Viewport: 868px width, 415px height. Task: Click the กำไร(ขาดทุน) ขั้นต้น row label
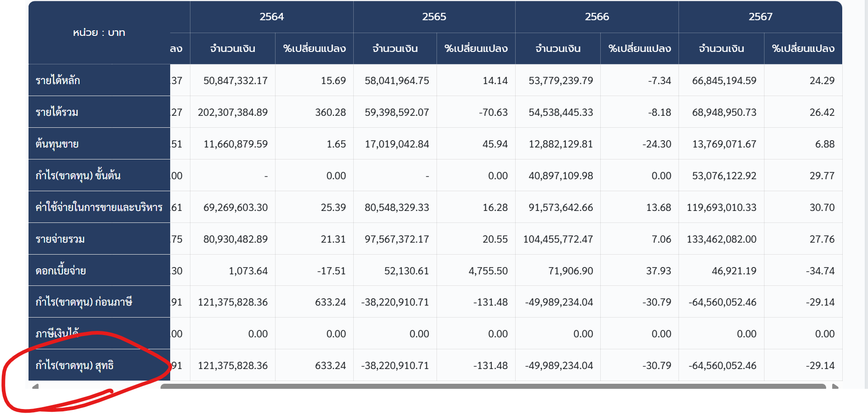[78, 176]
